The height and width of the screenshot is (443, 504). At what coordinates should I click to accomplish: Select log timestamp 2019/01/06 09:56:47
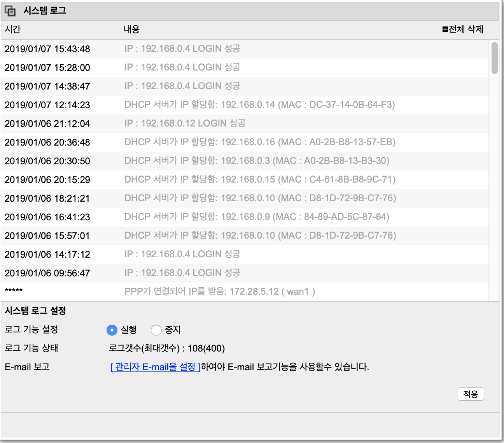(x=47, y=273)
